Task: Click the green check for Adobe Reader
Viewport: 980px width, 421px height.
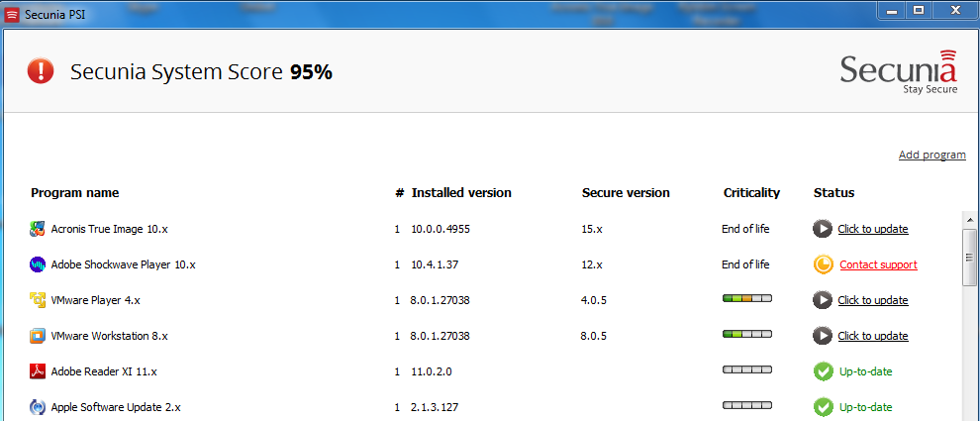Action: coord(823,371)
